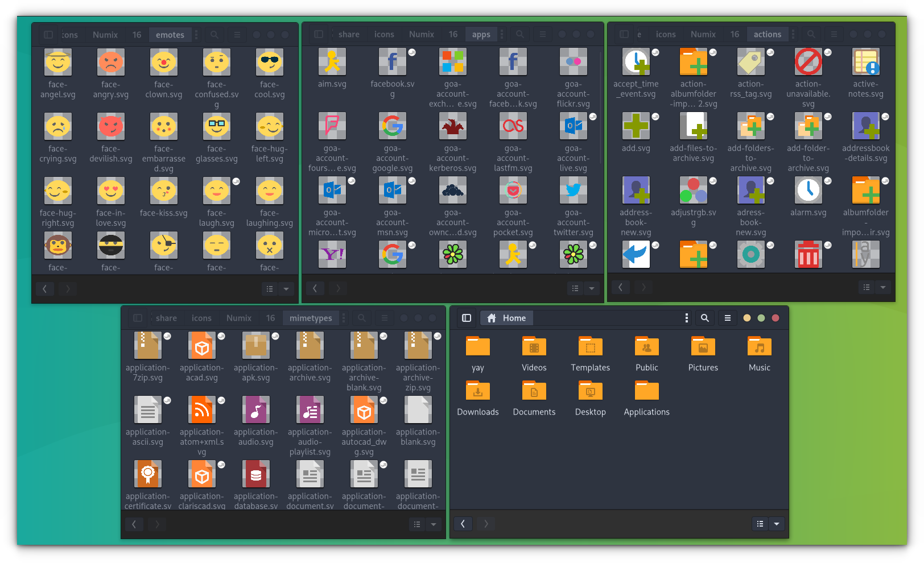This screenshot has height=563, width=924.
Task: Click the Home path button
Action: tap(506, 318)
